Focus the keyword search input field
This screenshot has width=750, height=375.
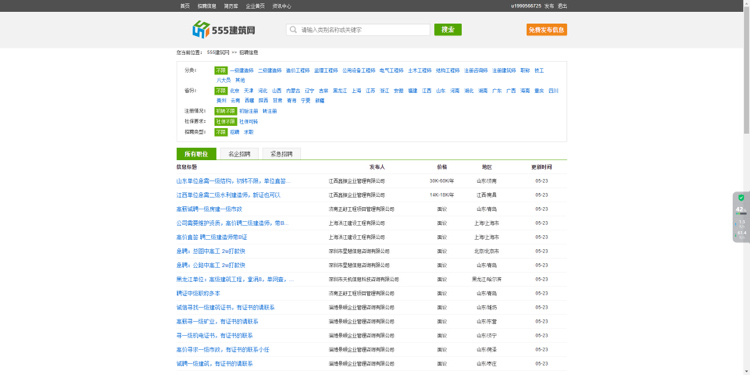coord(358,30)
